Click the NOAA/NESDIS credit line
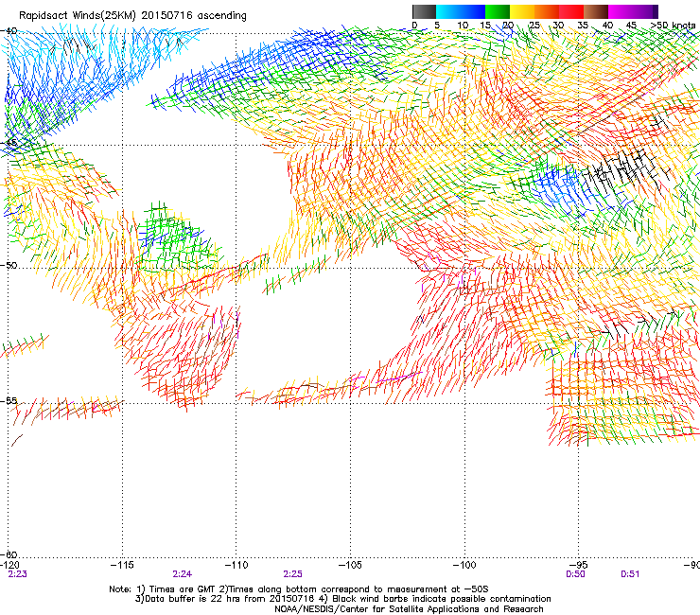700x615 pixels. pos(409,609)
